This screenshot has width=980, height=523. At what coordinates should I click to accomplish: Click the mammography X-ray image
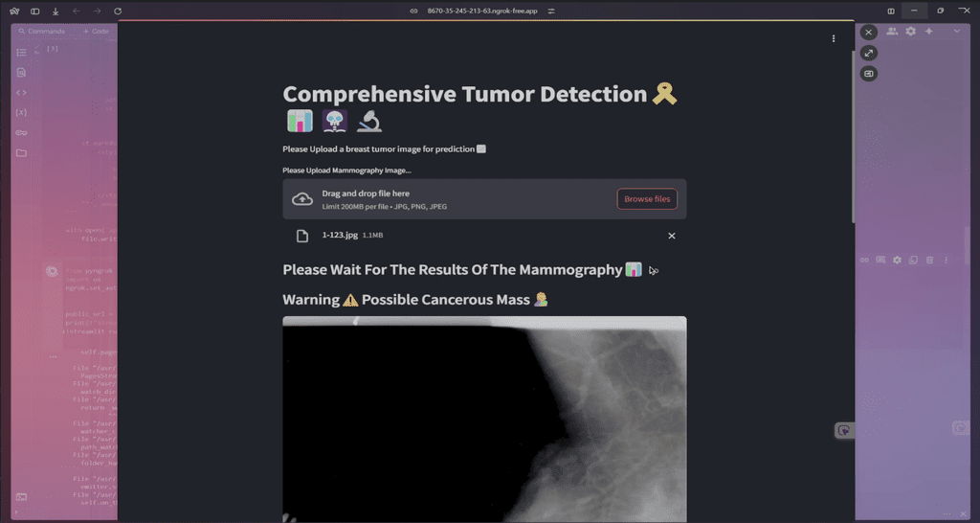(484, 420)
